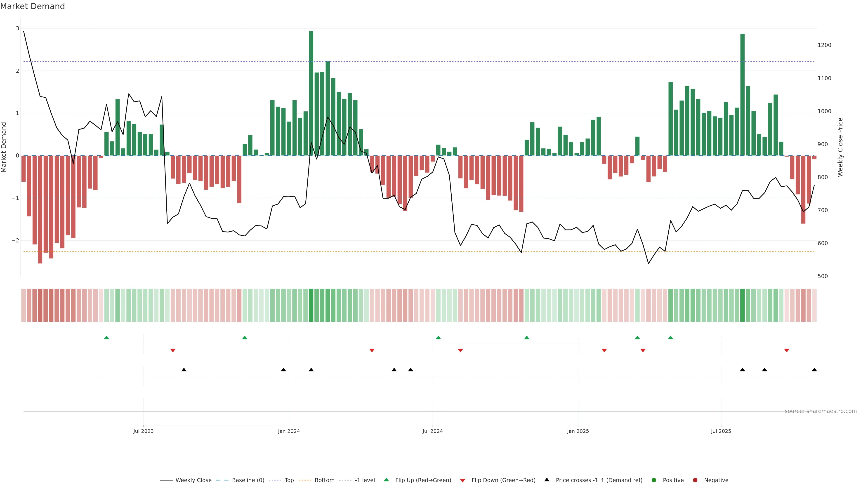
Task: Click the Market Demand chart title
Action: click(x=32, y=6)
